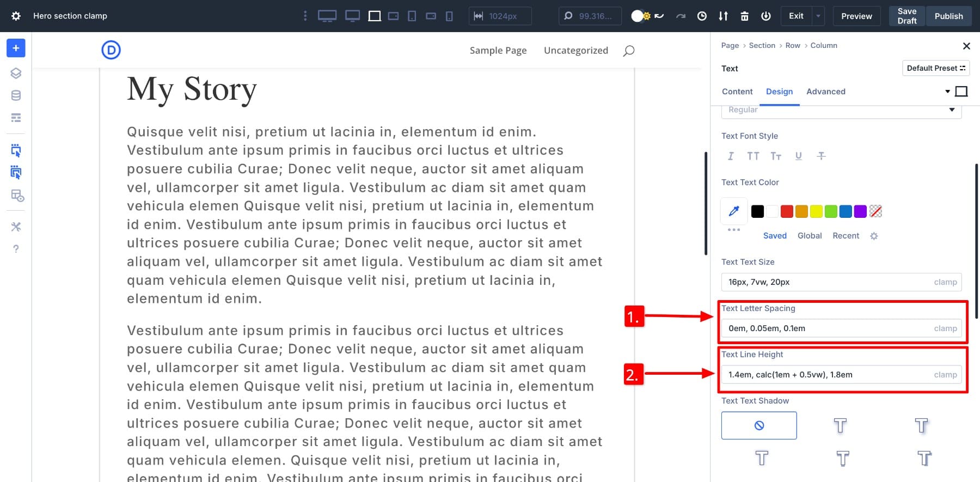
Task: Click the blue plus add module button
Action: [x=16, y=48]
